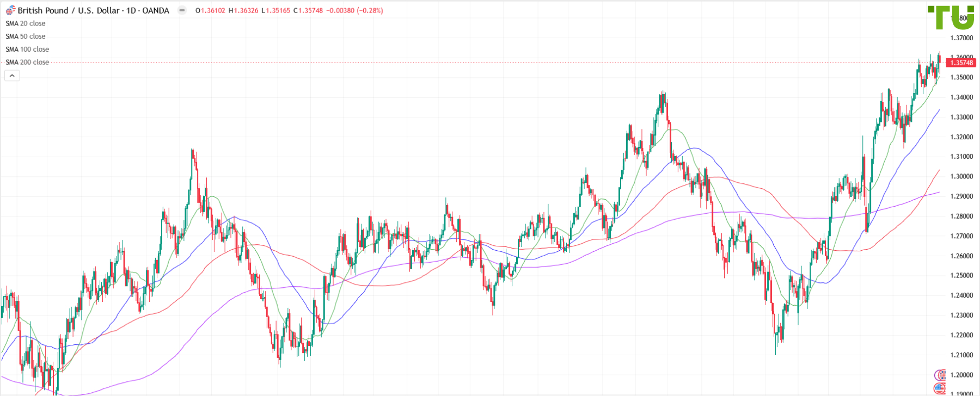Select the SMA 50 close indicator legend
The width and height of the screenshot is (980, 396).
[x=26, y=36]
